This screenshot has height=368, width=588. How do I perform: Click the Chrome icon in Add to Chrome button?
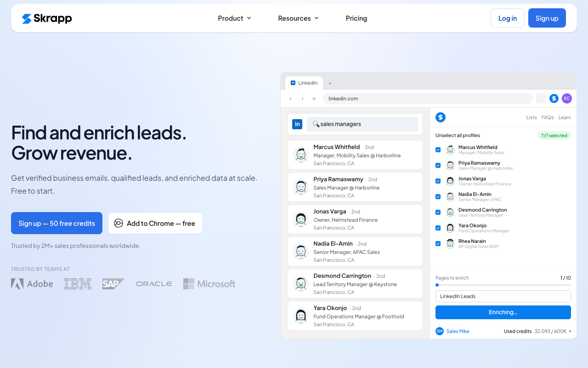(x=119, y=223)
